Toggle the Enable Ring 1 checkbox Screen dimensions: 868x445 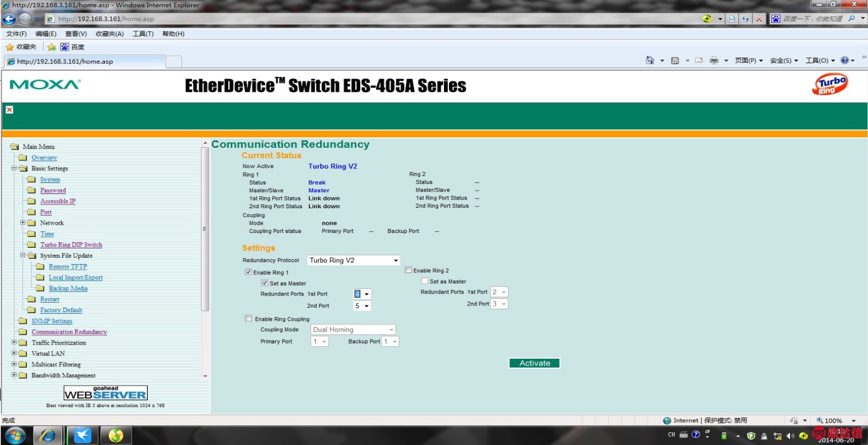248,272
